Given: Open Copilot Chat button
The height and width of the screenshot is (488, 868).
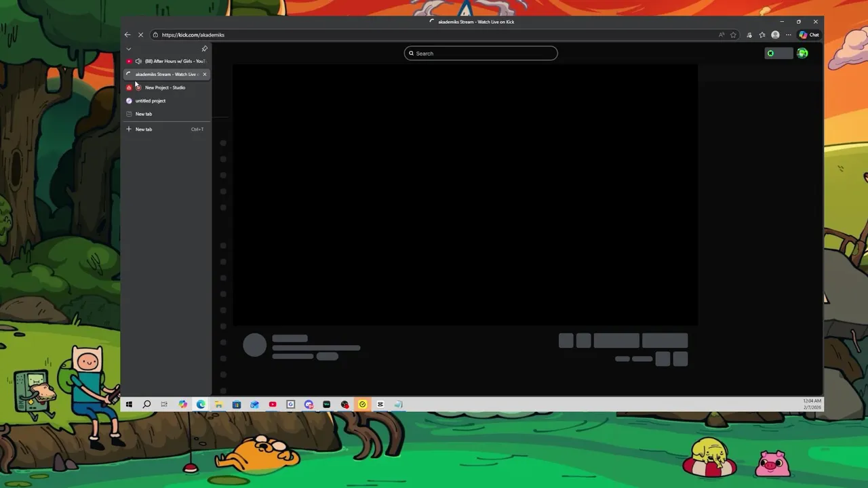Looking at the screenshot, I should click(x=809, y=35).
